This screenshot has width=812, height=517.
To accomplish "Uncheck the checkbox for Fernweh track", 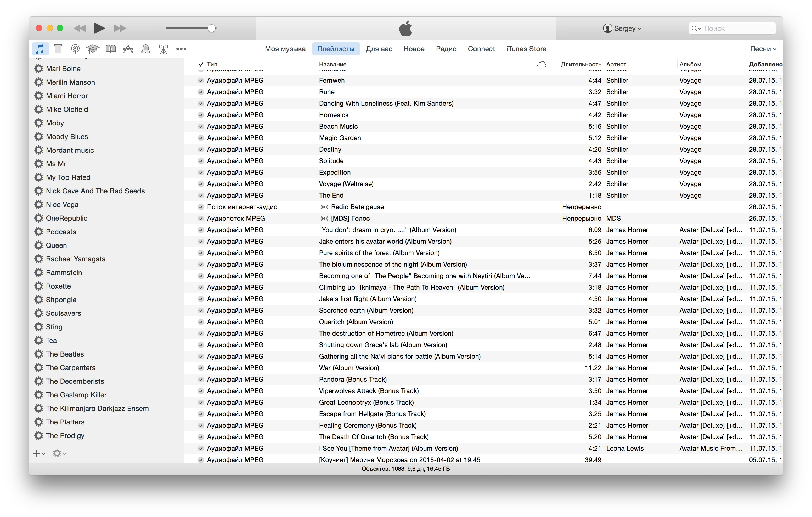I will click(201, 81).
